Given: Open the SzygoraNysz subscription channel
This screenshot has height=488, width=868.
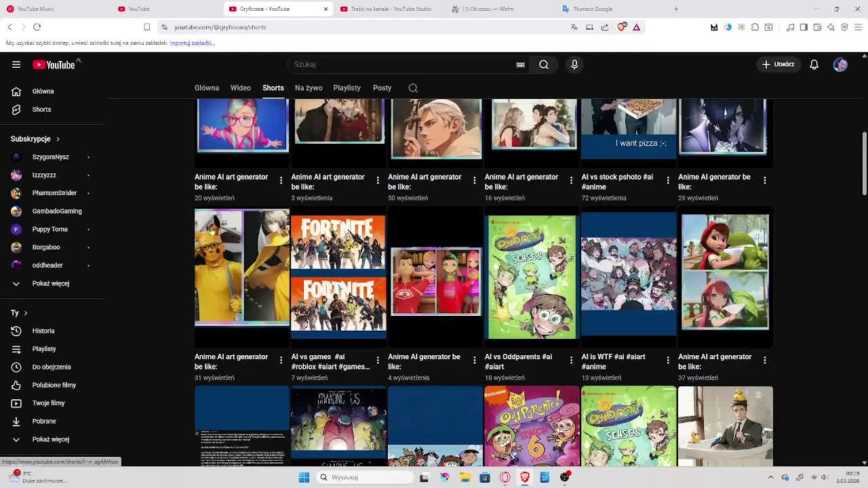Looking at the screenshot, I should (52, 157).
